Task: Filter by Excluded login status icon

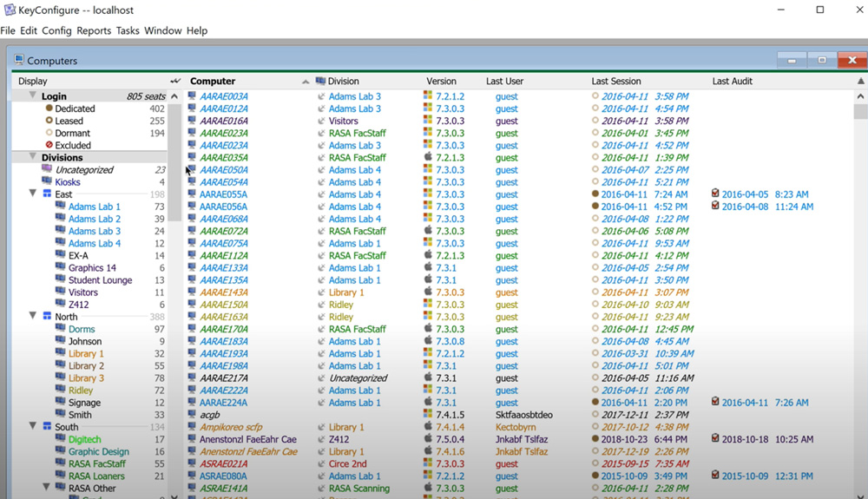Action: pyautogui.click(x=49, y=145)
